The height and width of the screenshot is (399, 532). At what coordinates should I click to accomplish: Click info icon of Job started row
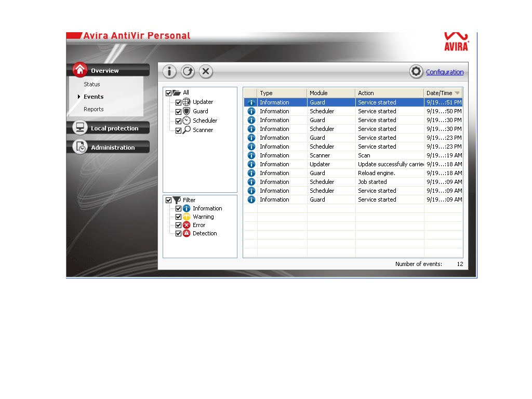[251, 181]
